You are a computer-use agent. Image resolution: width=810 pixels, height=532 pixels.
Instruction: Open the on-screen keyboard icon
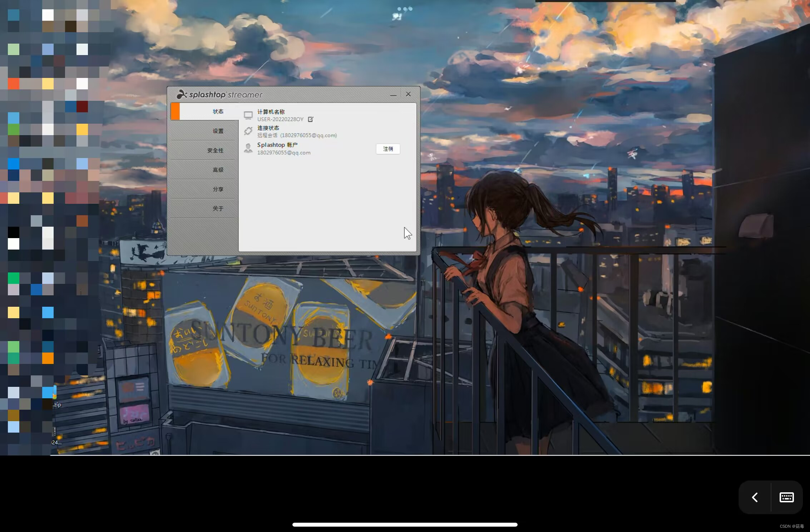coord(786,497)
